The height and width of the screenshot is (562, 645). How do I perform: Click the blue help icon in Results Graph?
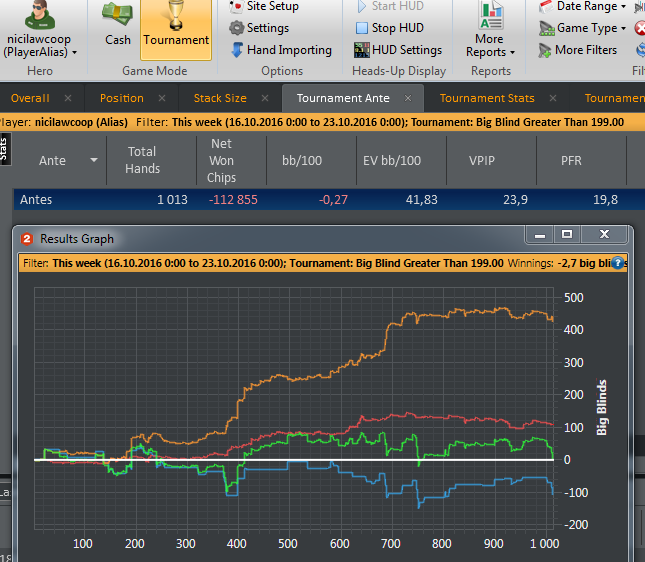click(x=618, y=263)
